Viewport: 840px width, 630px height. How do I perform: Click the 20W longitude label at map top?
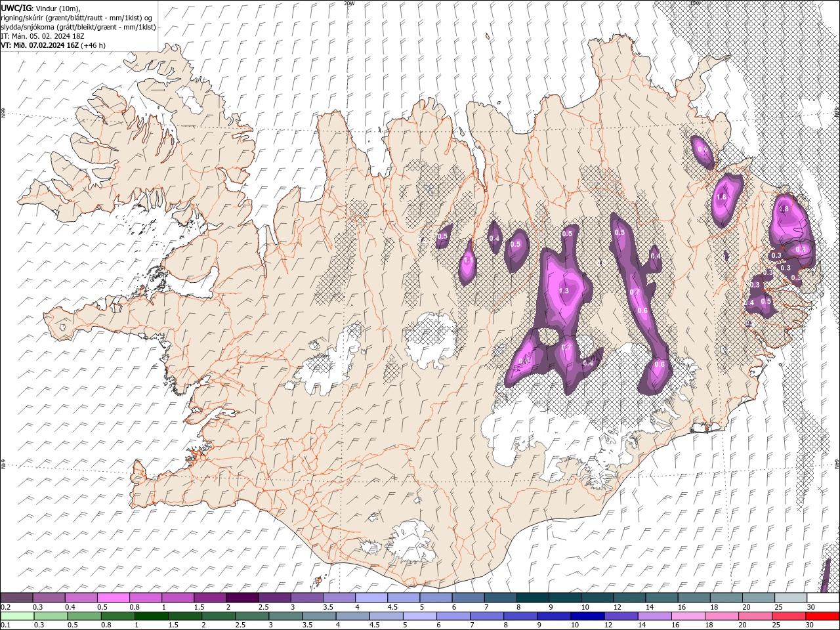[349, 3]
